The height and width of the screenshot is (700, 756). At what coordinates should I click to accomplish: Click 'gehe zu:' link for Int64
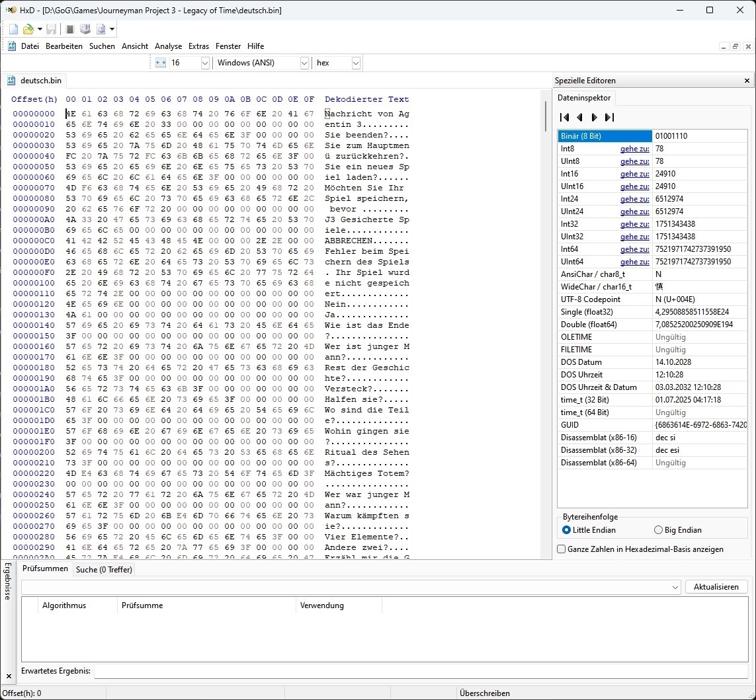(x=634, y=249)
